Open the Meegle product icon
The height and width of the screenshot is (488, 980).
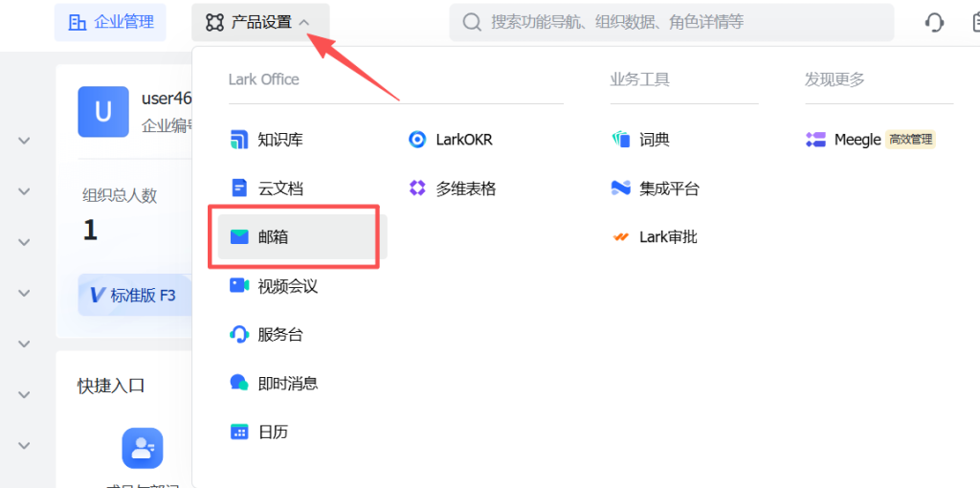pos(815,140)
